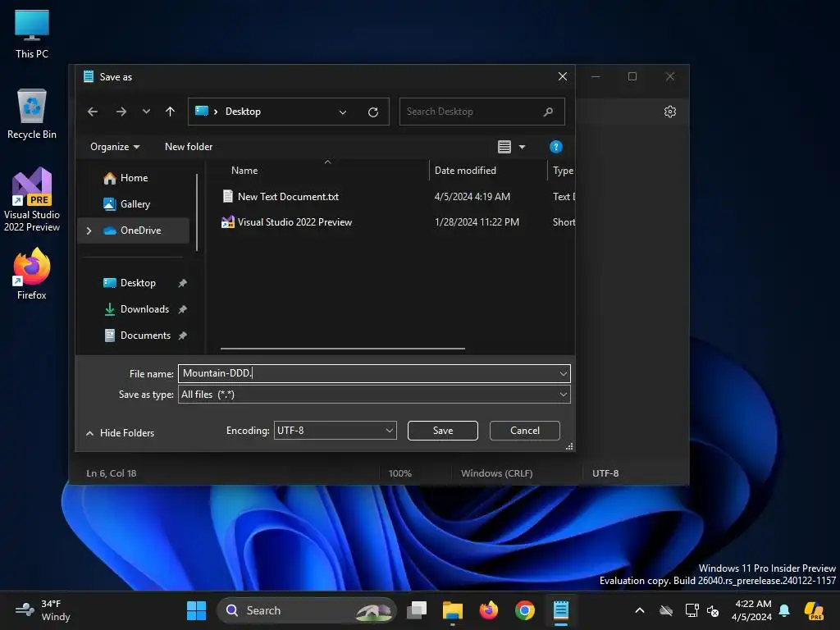The image size is (840, 630).
Task: Collapse the pane with Hide Folders
Action: click(120, 433)
